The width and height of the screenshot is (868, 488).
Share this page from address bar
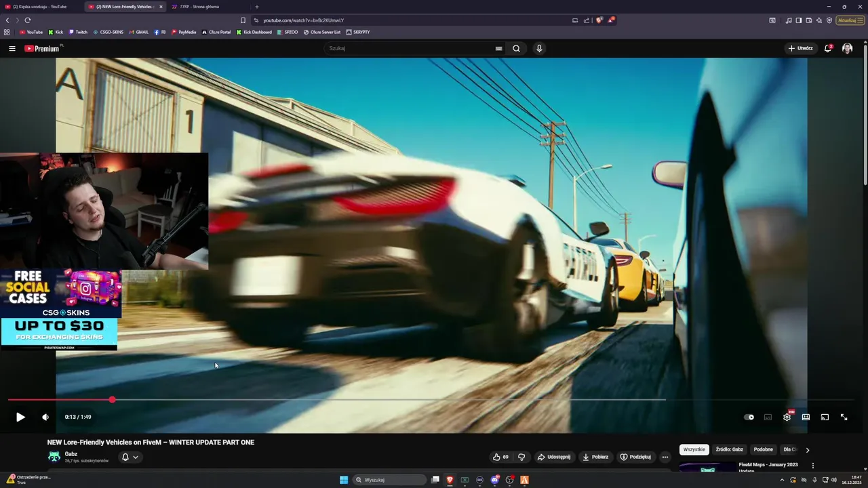pos(587,20)
